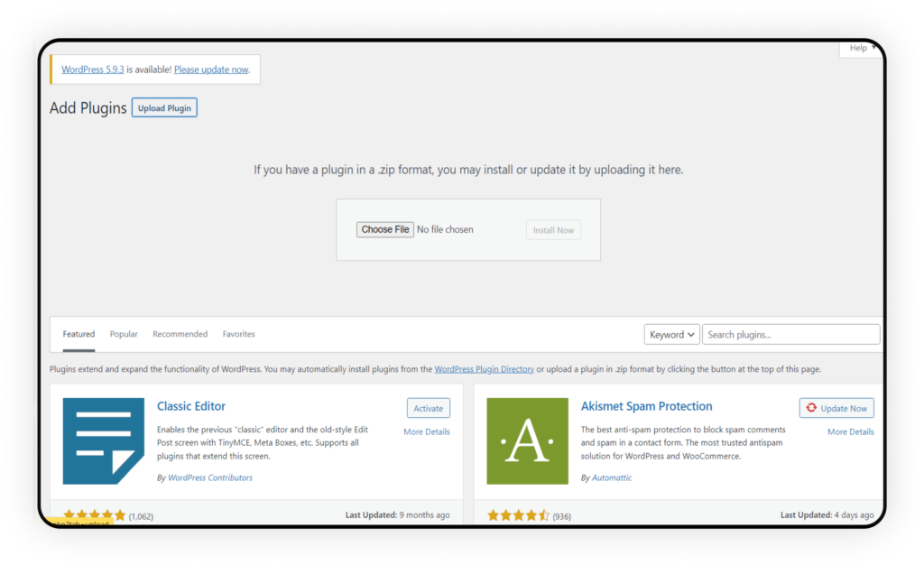
Task: Click the Please update now link
Action: (x=211, y=69)
